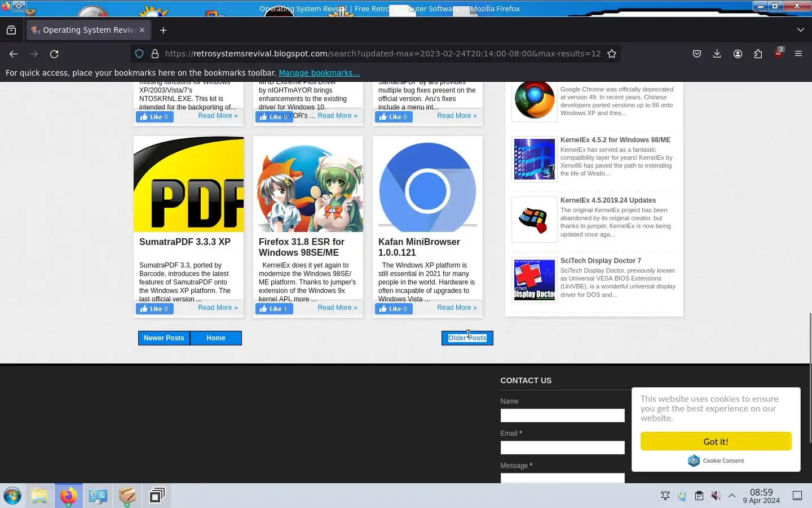Like the Firefox 31.8 ESR post
The height and width of the screenshot is (508, 812).
pos(274,309)
